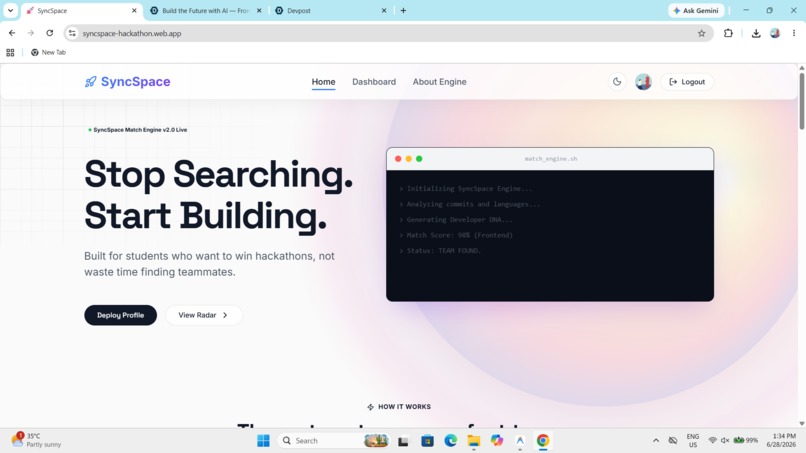This screenshot has width=806, height=453.
Task: Reload the page
Action: coord(49,33)
